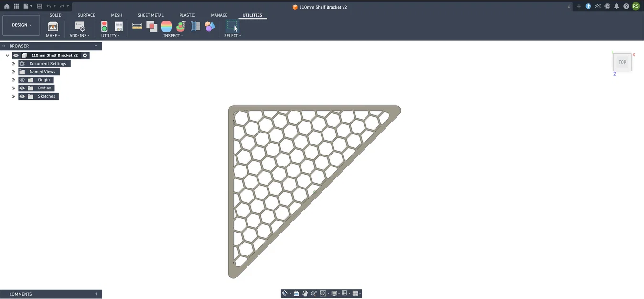
Task: Switch to the SOLID tab
Action: point(55,15)
